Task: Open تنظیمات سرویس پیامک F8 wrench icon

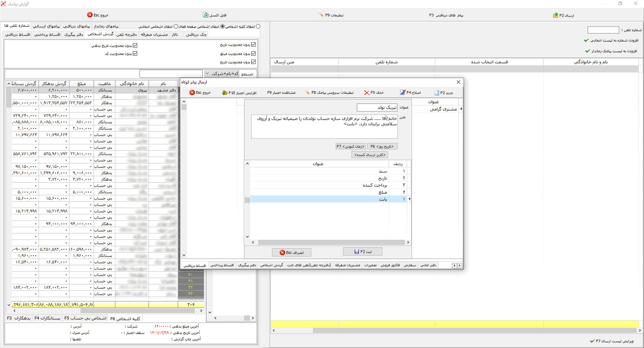Action: 307,92
